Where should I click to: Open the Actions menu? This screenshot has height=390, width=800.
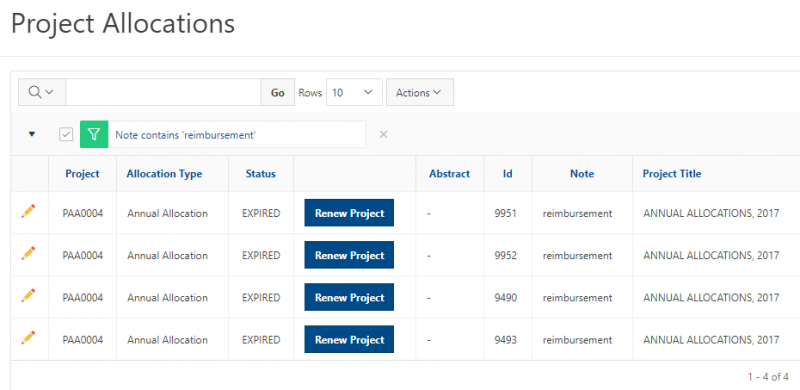419,92
